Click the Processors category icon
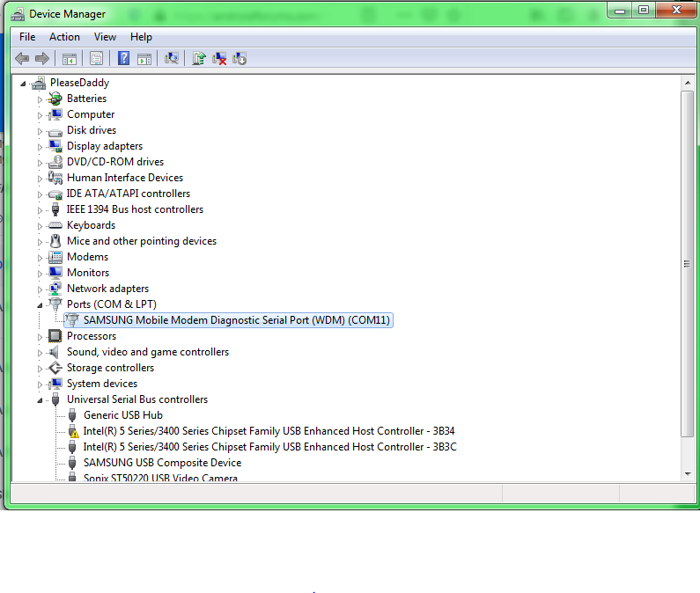The height and width of the screenshot is (593, 700). (55, 336)
